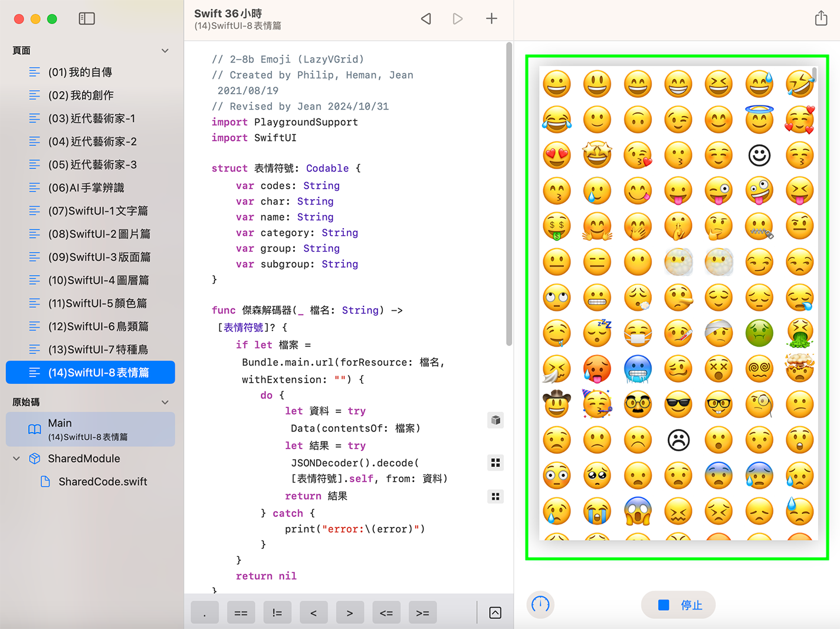Click the code editor vertical scrollbar
Viewport: 840px width, 629px height.
pyautogui.click(x=508, y=195)
